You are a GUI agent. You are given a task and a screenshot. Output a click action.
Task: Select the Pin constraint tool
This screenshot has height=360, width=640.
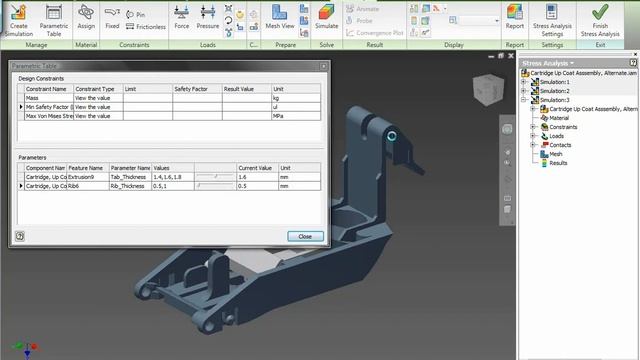click(x=136, y=15)
